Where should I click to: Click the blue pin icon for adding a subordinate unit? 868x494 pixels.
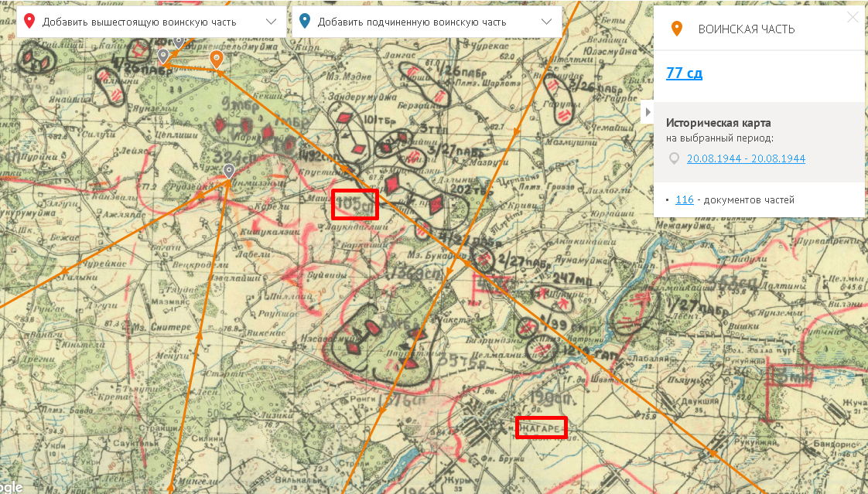pyautogui.click(x=305, y=22)
